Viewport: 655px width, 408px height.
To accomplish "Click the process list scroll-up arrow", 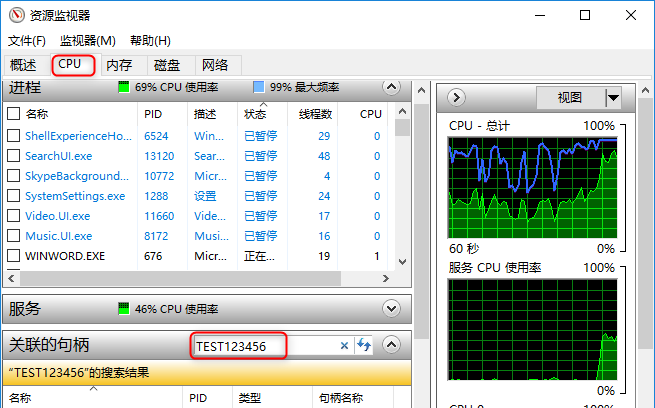I will coord(402,112).
